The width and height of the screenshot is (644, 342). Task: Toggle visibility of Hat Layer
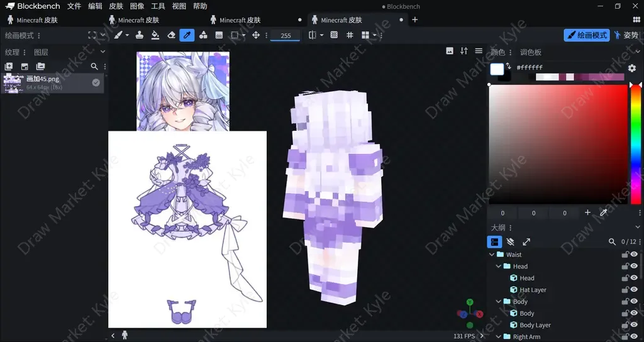click(634, 289)
